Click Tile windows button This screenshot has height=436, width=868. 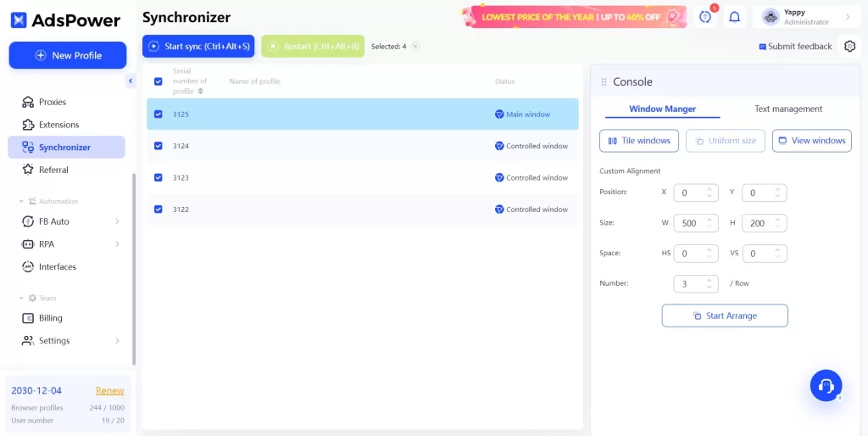(639, 141)
